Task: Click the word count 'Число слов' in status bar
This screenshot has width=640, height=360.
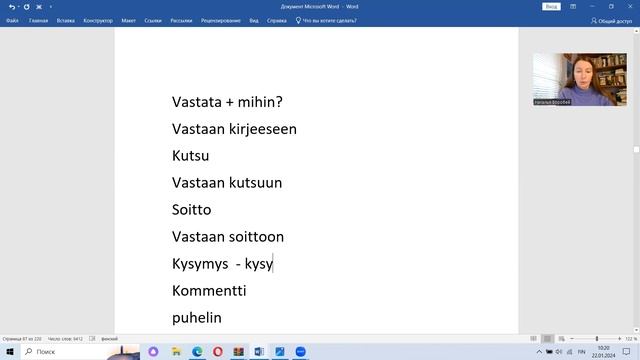Action: click(65, 339)
